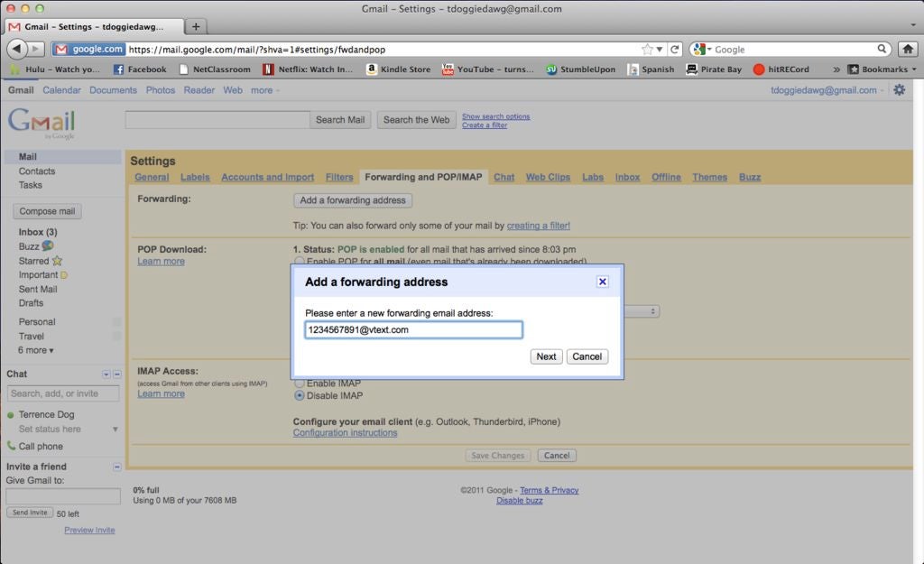Open Facebook bookmark
This screenshot has height=564, width=924.
point(140,69)
